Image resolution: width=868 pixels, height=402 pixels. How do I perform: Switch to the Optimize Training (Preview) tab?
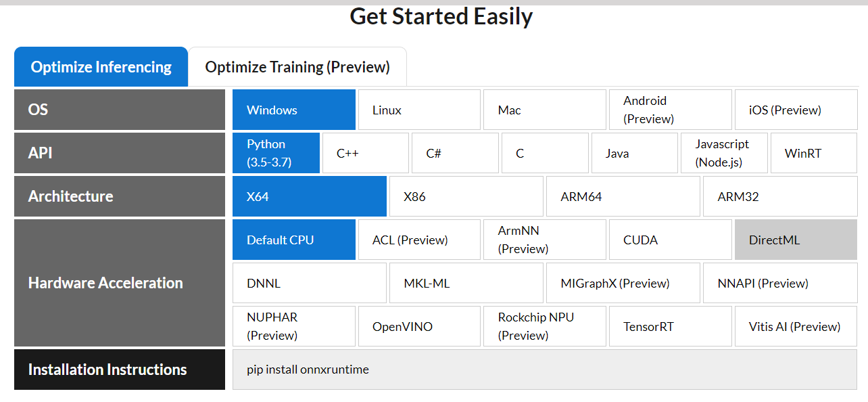click(297, 66)
